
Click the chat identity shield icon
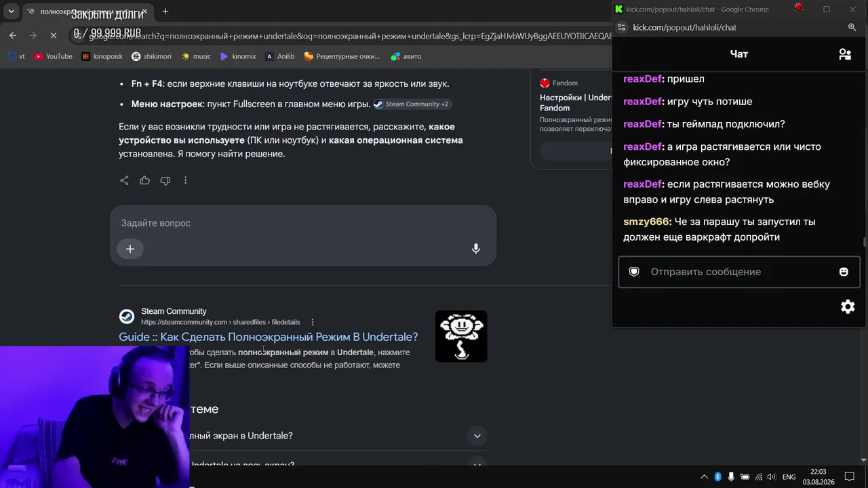tap(634, 272)
